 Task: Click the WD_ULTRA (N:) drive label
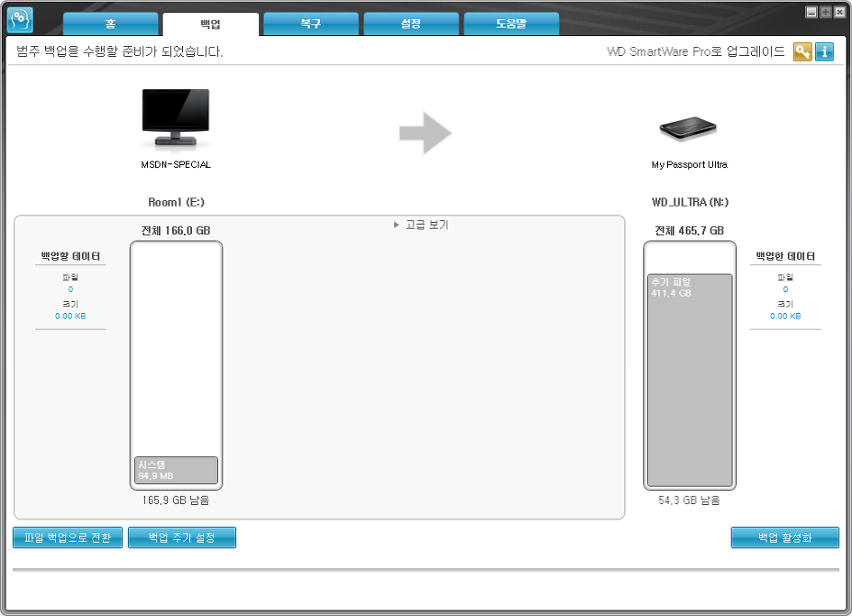click(690, 202)
